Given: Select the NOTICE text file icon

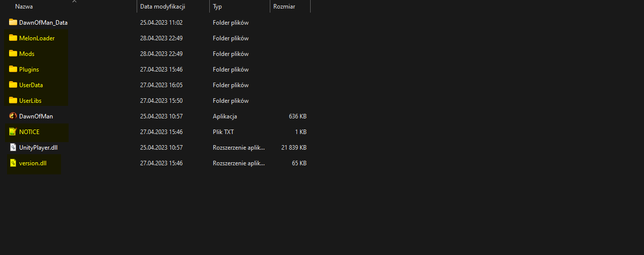Looking at the screenshot, I should tap(13, 132).
